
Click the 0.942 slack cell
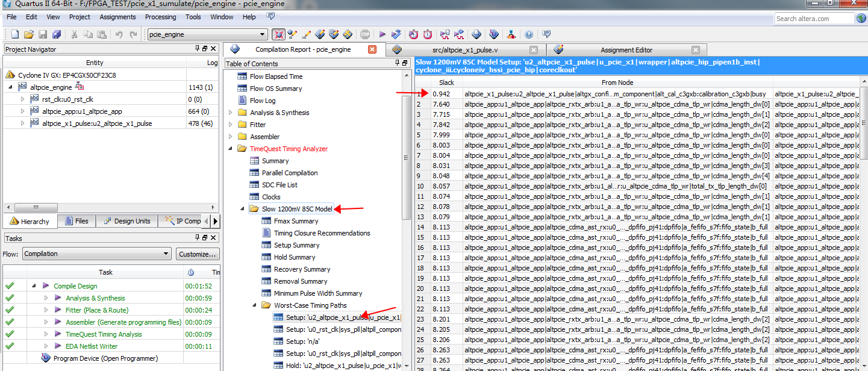(446, 93)
